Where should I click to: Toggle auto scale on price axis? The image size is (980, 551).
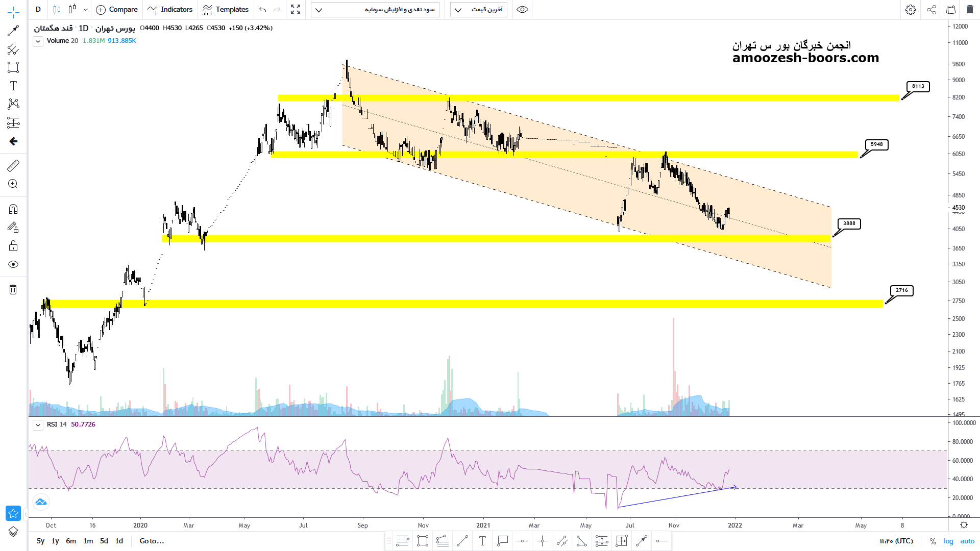point(967,541)
